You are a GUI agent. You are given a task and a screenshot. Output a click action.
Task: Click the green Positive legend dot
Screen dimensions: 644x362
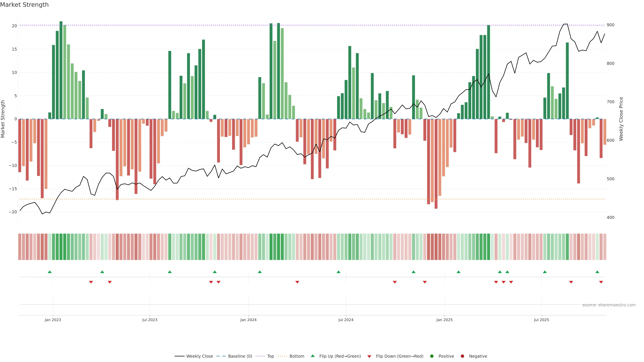[x=432, y=356]
